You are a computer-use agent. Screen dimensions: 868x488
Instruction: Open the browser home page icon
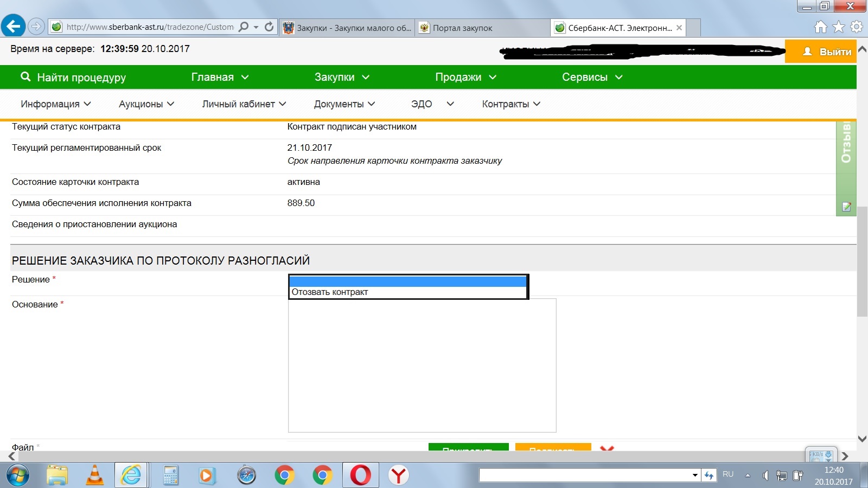[x=821, y=27]
